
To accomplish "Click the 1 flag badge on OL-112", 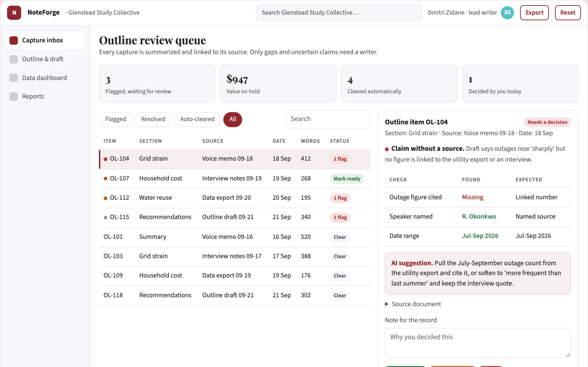I will pyautogui.click(x=340, y=198).
